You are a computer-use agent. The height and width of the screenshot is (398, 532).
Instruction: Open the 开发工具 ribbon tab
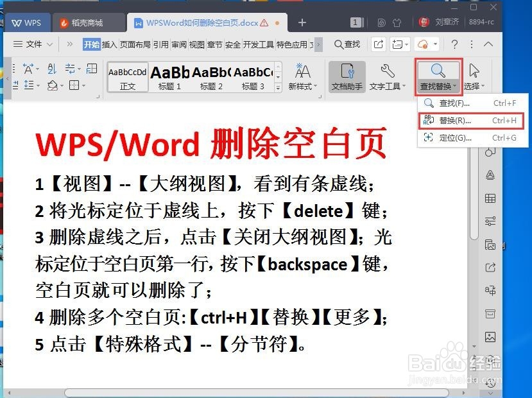tap(259, 44)
